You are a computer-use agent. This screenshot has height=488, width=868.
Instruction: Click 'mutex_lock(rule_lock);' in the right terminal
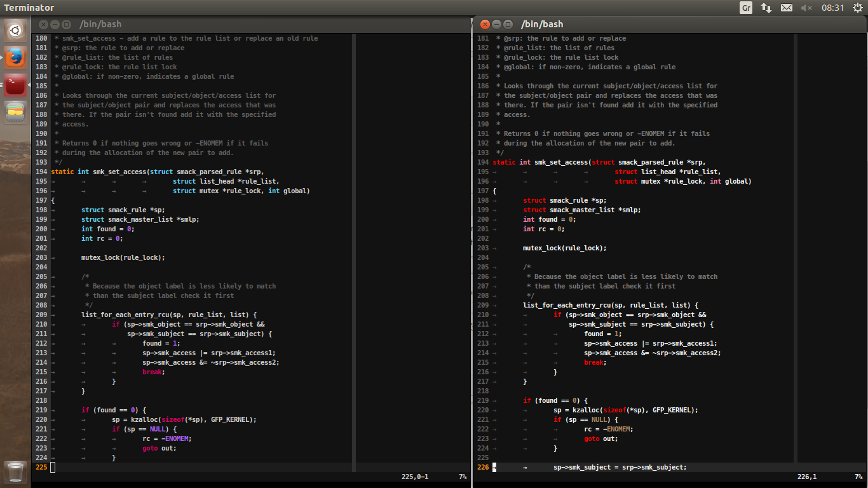click(565, 248)
